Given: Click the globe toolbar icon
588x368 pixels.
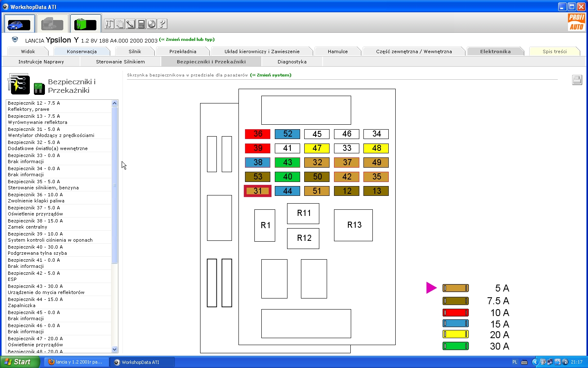Looking at the screenshot, I should pyautogui.click(x=151, y=24).
